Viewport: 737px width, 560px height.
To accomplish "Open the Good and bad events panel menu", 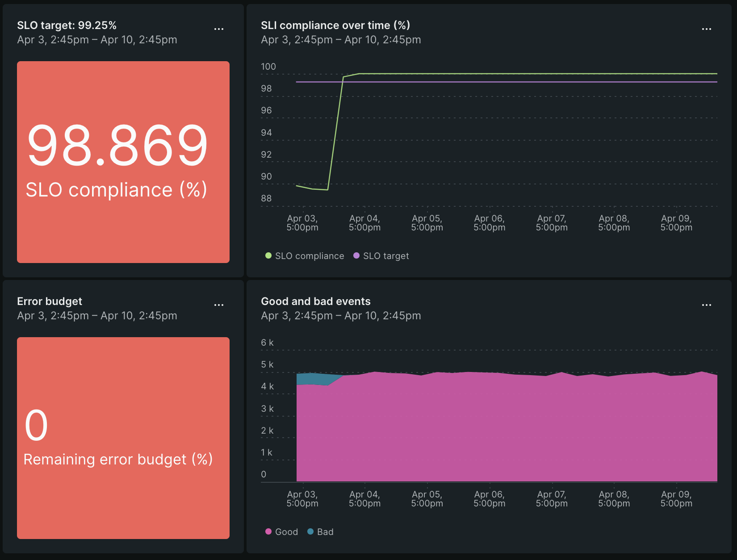I will tap(706, 305).
